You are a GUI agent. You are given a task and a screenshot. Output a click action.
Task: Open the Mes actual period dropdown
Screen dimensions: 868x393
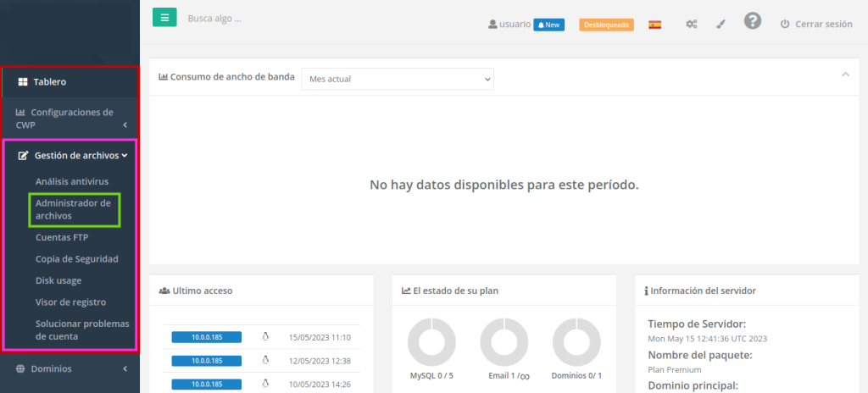397,79
